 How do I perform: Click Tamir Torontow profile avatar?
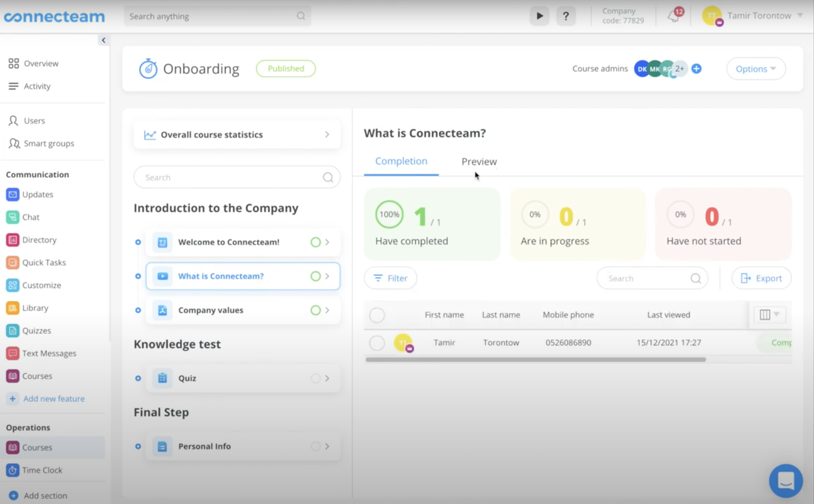pyautogui.click(x=712, y=16)
